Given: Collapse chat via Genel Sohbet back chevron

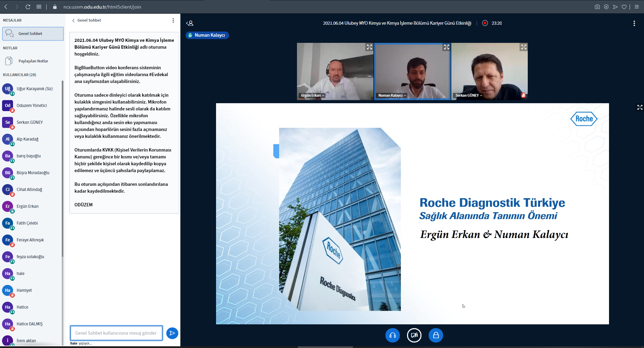Looking at the screenshot, I should point(86,21).
